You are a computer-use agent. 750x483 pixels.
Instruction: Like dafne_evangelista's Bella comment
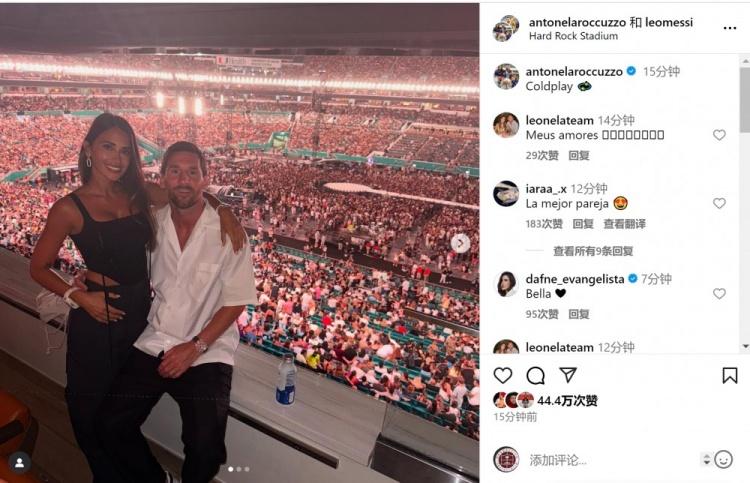click(719, 294)
